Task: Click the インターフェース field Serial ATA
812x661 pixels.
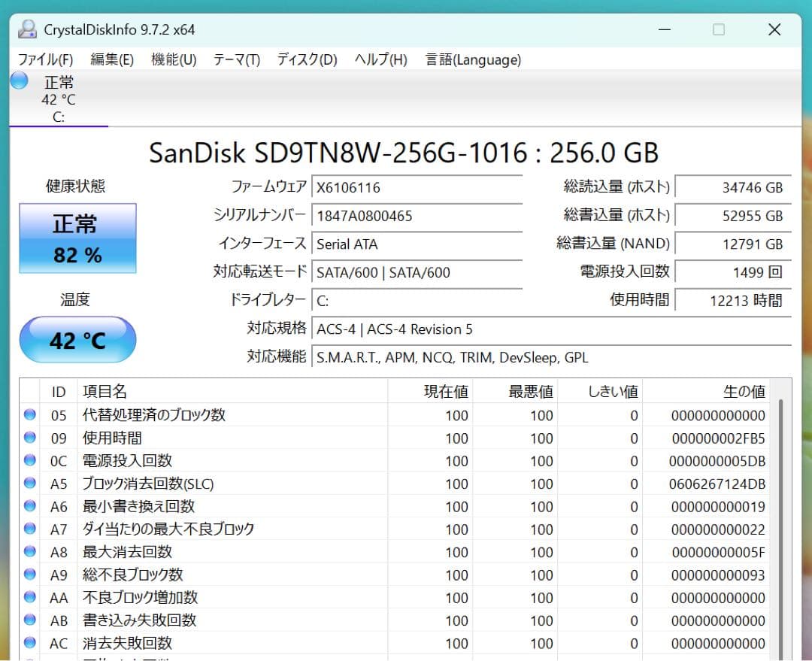Action: [417, 244]
